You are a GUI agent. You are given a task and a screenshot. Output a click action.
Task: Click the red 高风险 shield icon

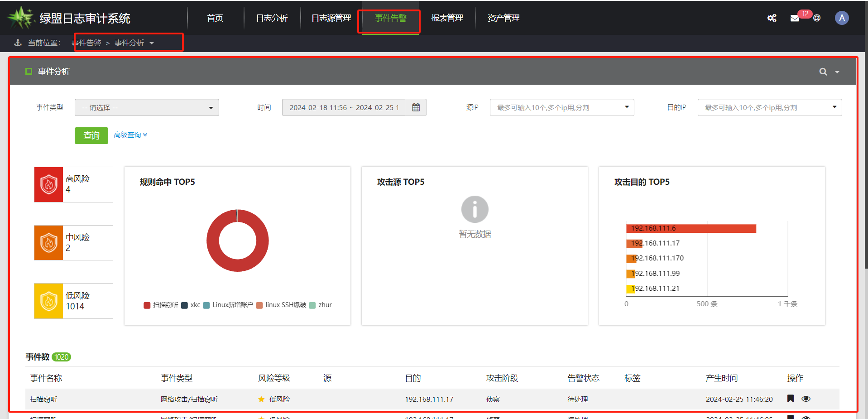[x=49, y=184]
